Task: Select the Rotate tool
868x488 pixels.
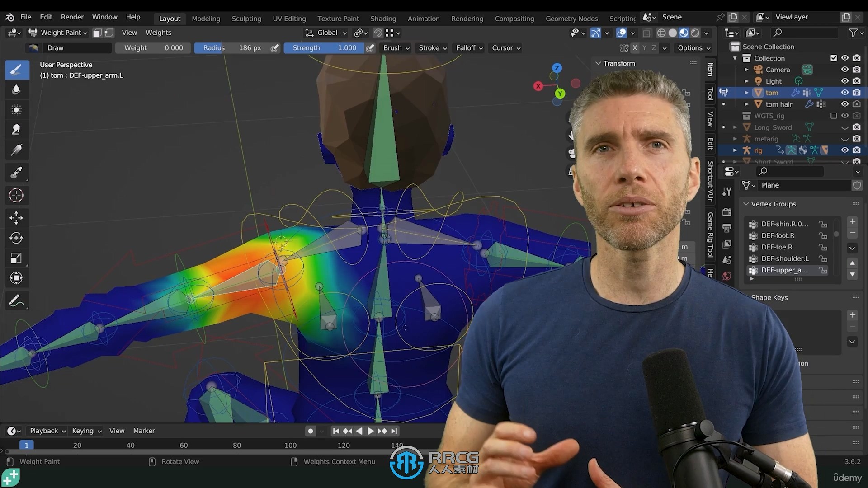Action: (x=17, y=238)
